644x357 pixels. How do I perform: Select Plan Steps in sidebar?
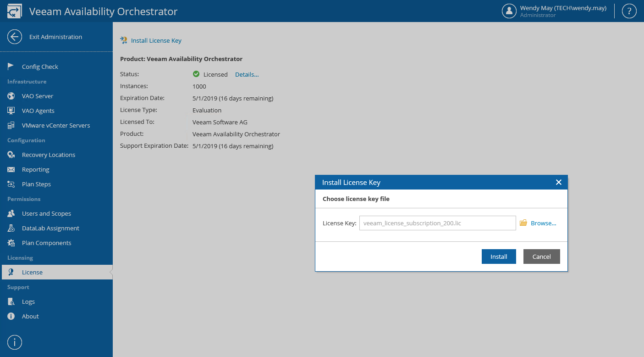36,184
